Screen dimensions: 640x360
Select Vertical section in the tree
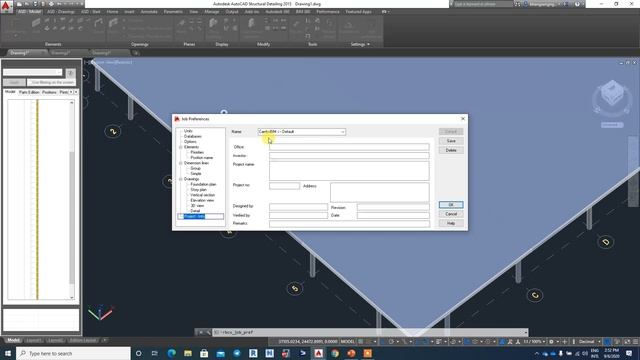(202, 195)
